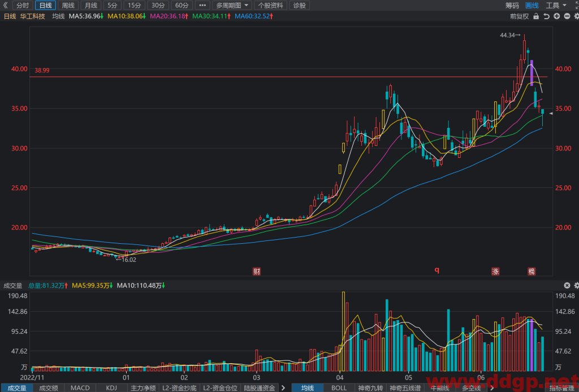Click the purple candlestick near the June peak
Viewport: 579px width, 392px height.
coord(532,73)
